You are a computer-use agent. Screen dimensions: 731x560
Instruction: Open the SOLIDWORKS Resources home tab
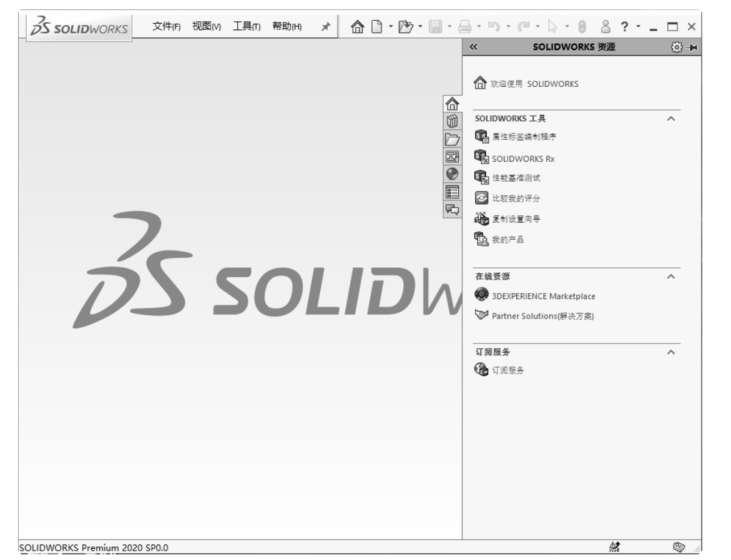click(452, 104)
